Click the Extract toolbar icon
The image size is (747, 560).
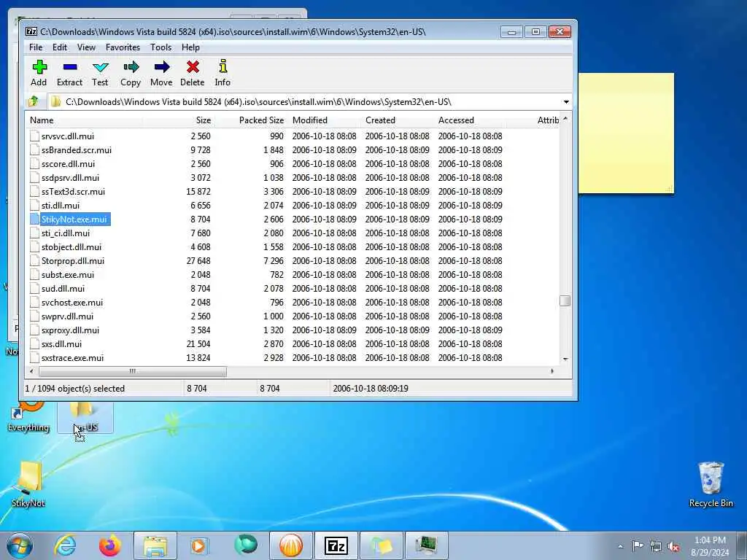(69, 67)
